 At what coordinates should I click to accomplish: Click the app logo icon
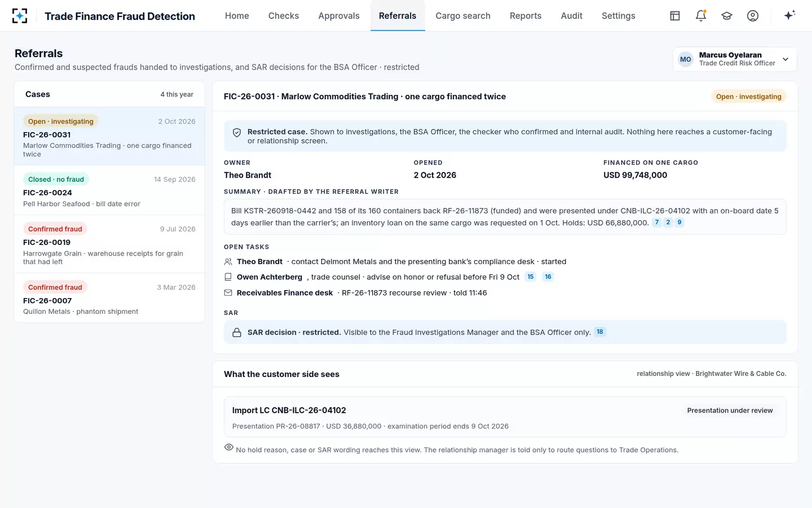coord(20,16)
